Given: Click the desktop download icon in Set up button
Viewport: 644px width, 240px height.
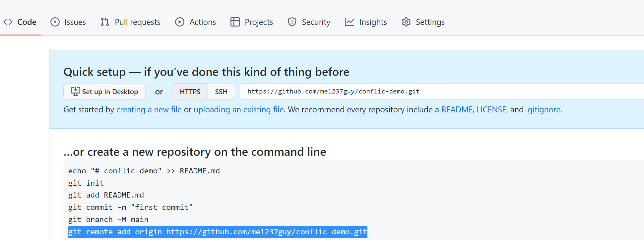Looking at the screenshot, I should pyautogui.click(x=76, y=91).
